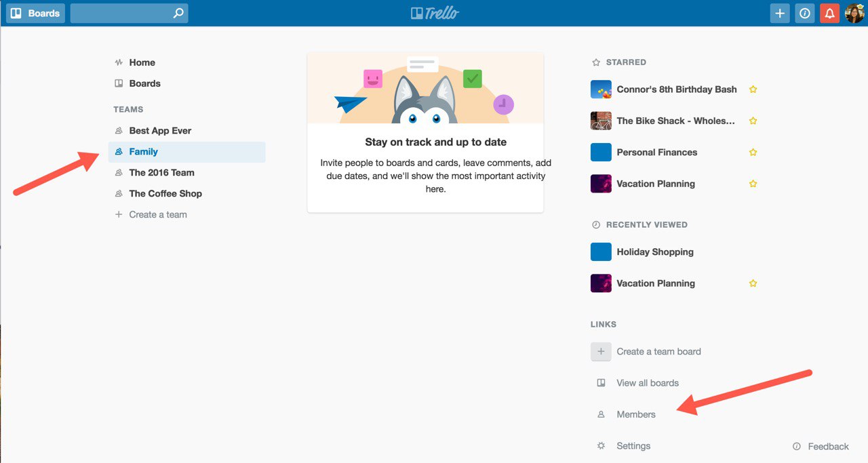Toggle star on recently viewed Vacation Planning
Viewport: 868px width, 463px height.
[x=753, y=283]
